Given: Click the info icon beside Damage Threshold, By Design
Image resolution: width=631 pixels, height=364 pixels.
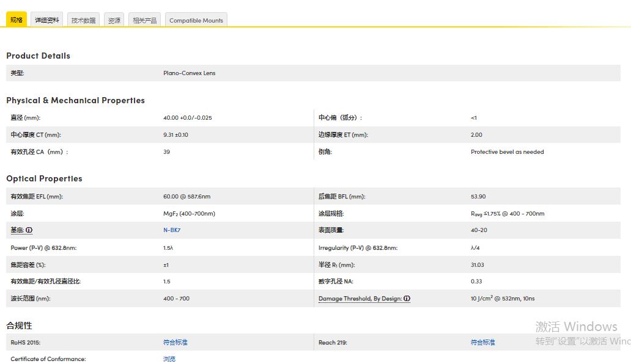Looking at the screenshot, I should click(407, 299).
